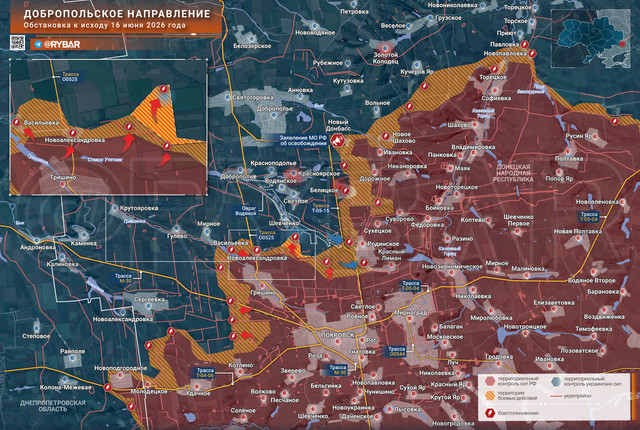Viewport: 640px width, 430px height.
Task: Click the red hexagon legend icon for РФ control
Action: [x=490, y=381]
